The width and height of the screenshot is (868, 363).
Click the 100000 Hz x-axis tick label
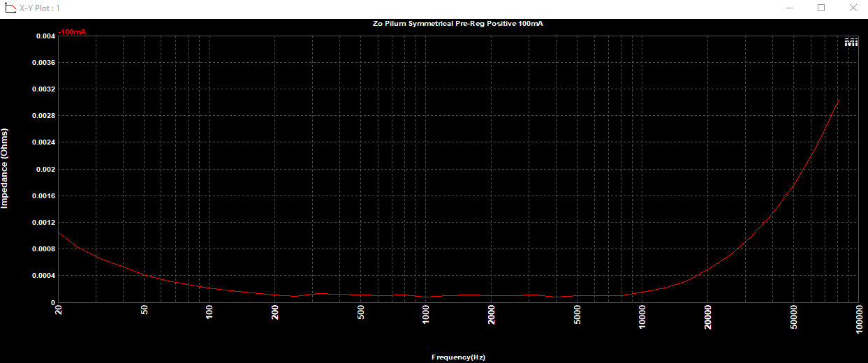pyautogui.click(x=858, y=318)
